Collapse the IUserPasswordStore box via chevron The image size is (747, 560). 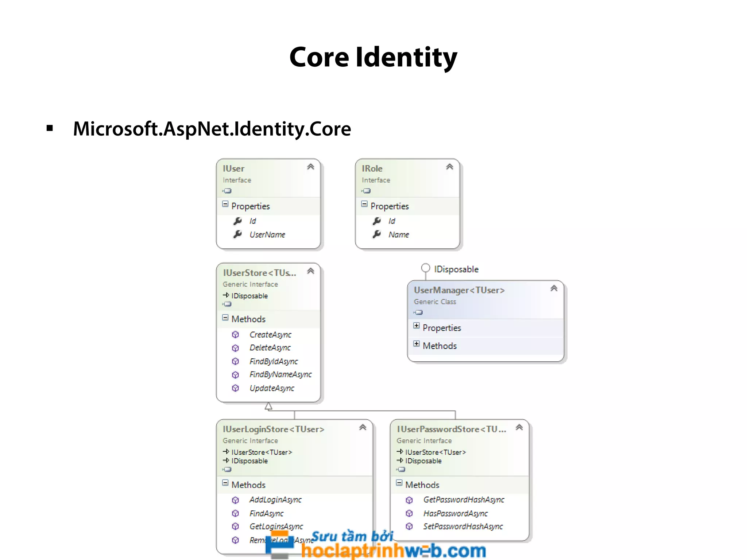click(x=519, y=427)
